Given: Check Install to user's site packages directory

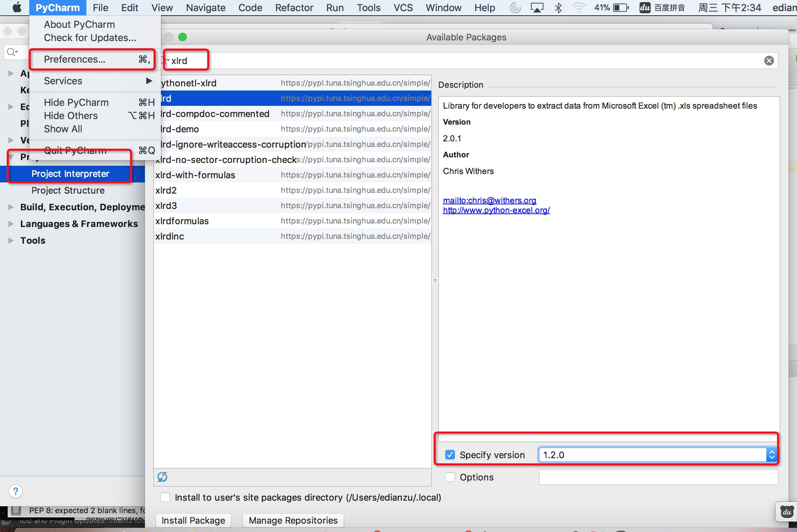Looking at the screenshot, I should tap(165, 497).
